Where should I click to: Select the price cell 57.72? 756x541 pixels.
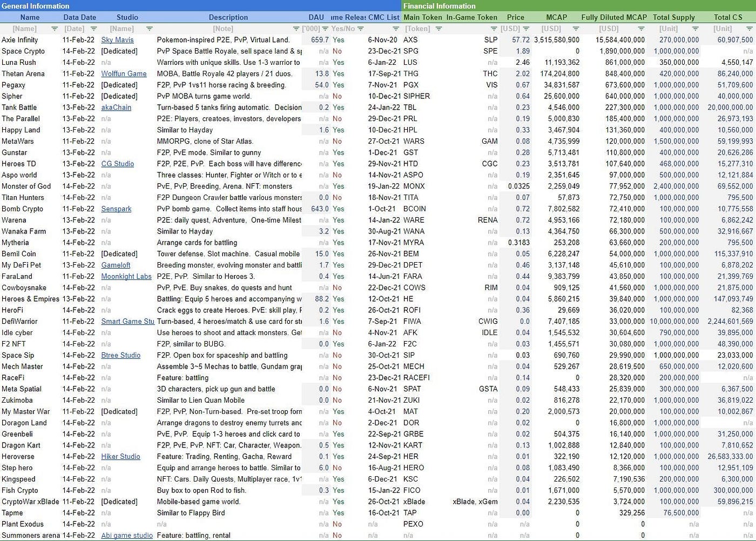521,40
